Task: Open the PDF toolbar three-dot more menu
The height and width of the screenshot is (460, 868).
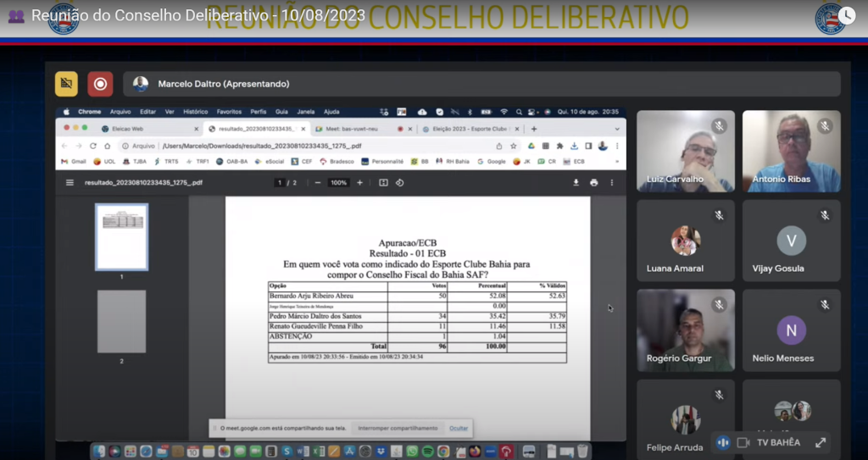Action: 612,182
